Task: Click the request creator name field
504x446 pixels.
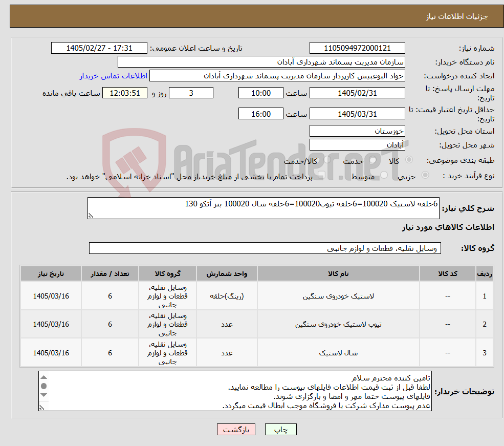Action: tap(277, 76)
